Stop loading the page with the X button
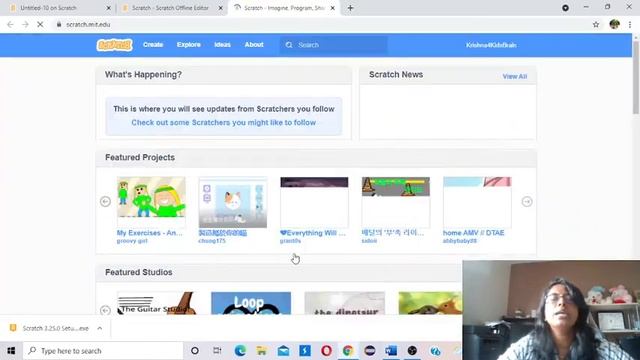640x360 pixels. [40, 24]
